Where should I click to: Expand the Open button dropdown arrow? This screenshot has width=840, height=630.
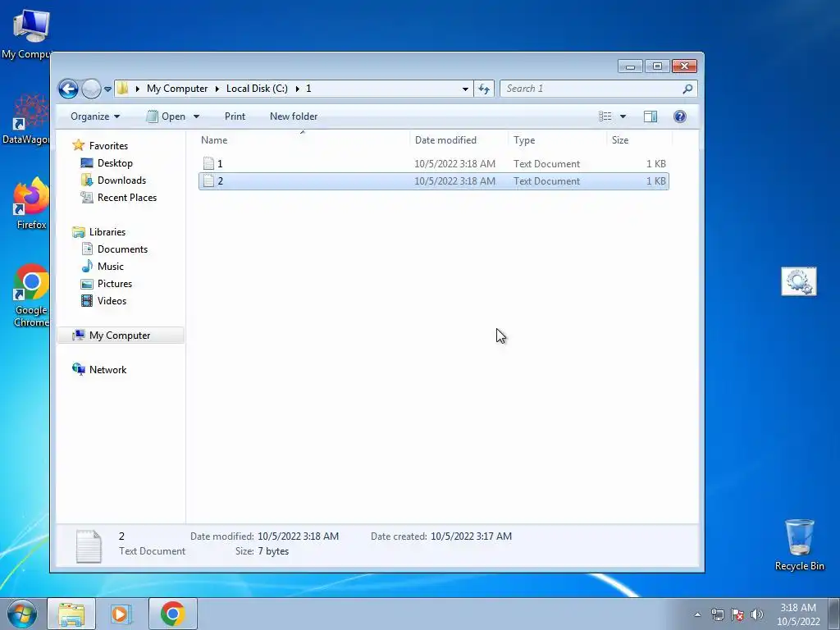coord(196,116)
